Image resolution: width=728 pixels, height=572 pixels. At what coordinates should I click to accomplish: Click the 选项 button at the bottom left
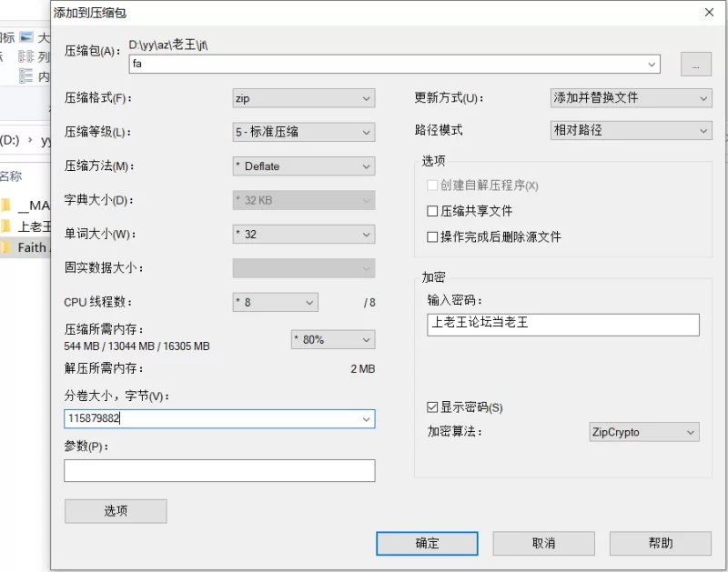(116, 511)
